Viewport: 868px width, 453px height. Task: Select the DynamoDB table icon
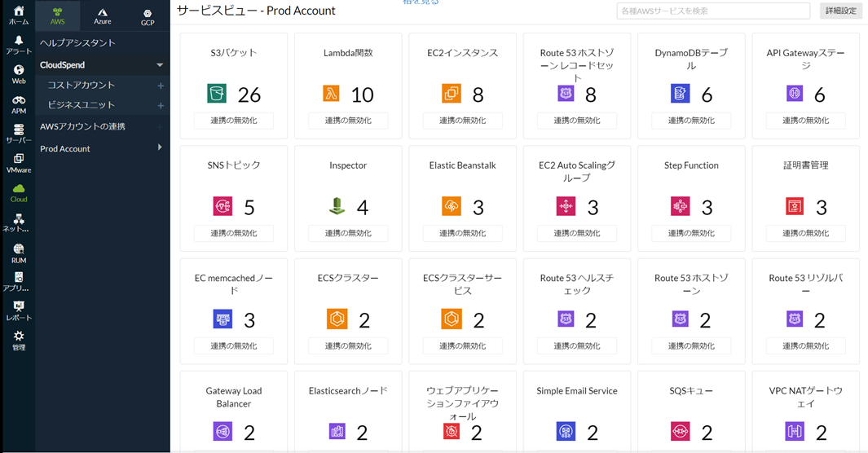tap(680, 94)
